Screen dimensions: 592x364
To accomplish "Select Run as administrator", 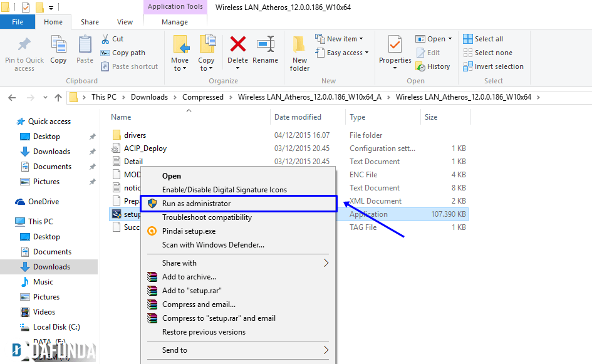I will point(196,204).
